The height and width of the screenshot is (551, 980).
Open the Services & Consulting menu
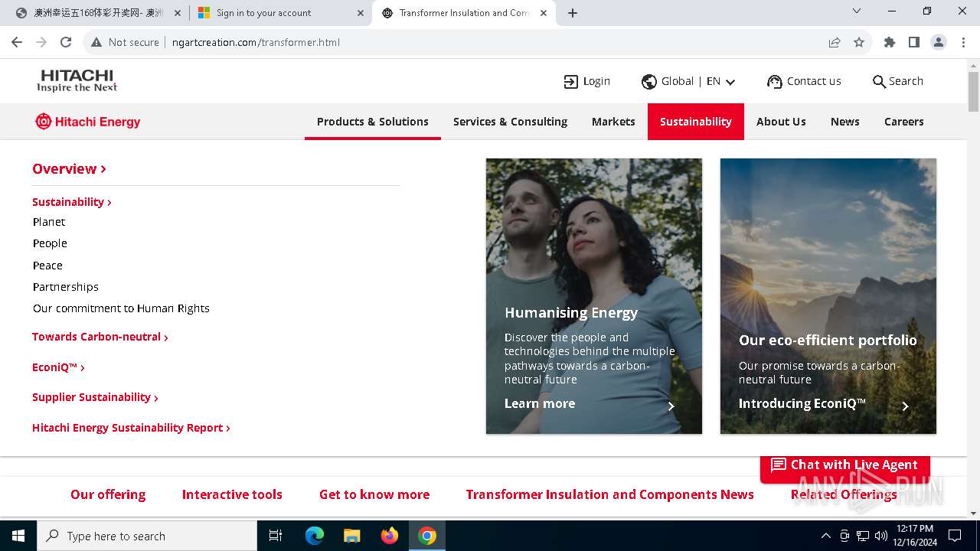tap(510, 122)
